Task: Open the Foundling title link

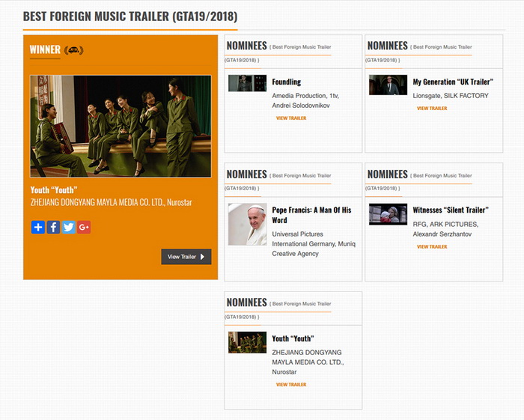Action: tap(286, 82)
